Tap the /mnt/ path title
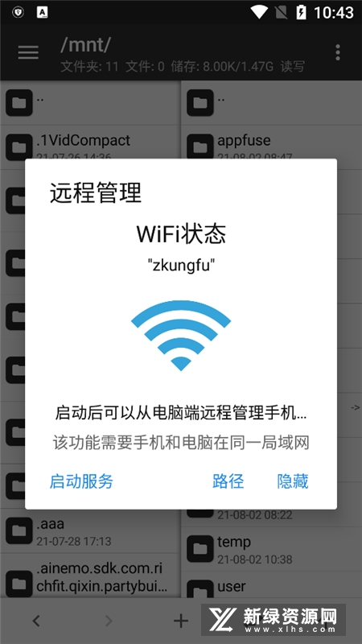 click(85, 45)
